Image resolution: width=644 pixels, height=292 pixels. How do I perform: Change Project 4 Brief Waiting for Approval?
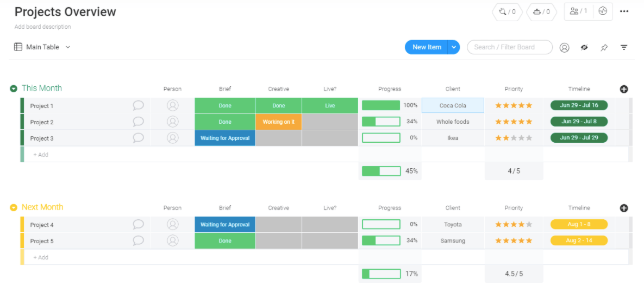coord(225,224)
